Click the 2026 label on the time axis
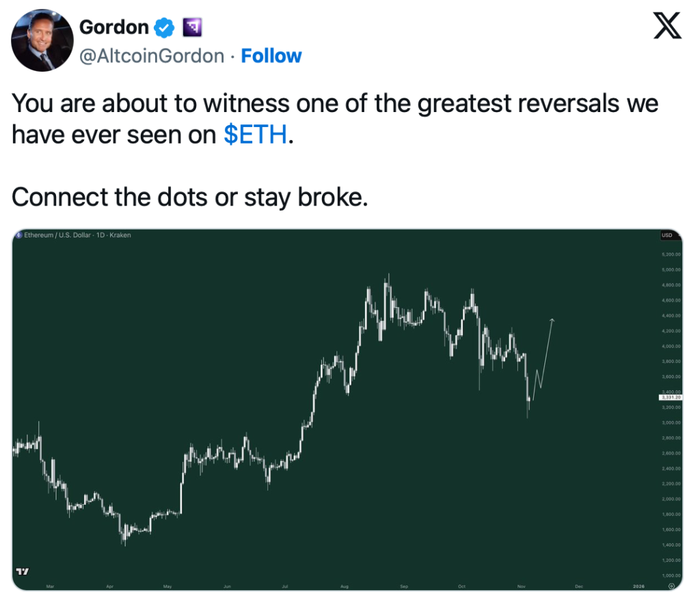 [x=638, y=586]
